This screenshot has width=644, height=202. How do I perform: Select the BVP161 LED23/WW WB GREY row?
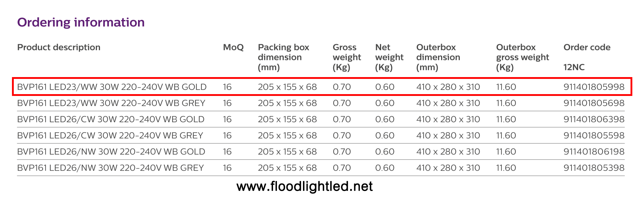point(321,103)
